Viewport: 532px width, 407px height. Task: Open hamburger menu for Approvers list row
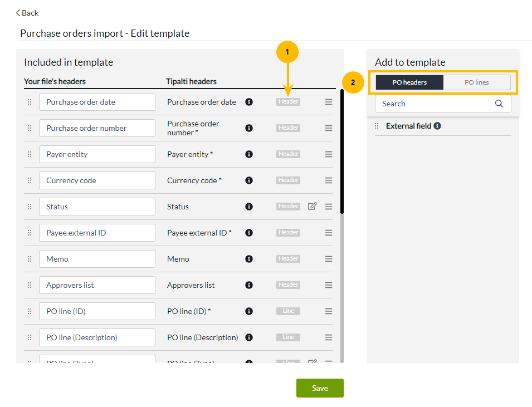[x=329, y=285]
